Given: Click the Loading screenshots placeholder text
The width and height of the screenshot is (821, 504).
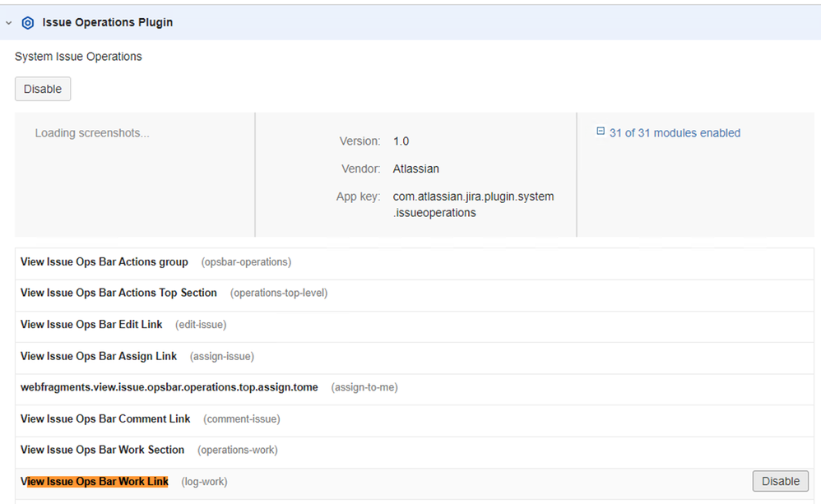Looking at the screenshot, I should pyautogui.click(x=92, y=133).
